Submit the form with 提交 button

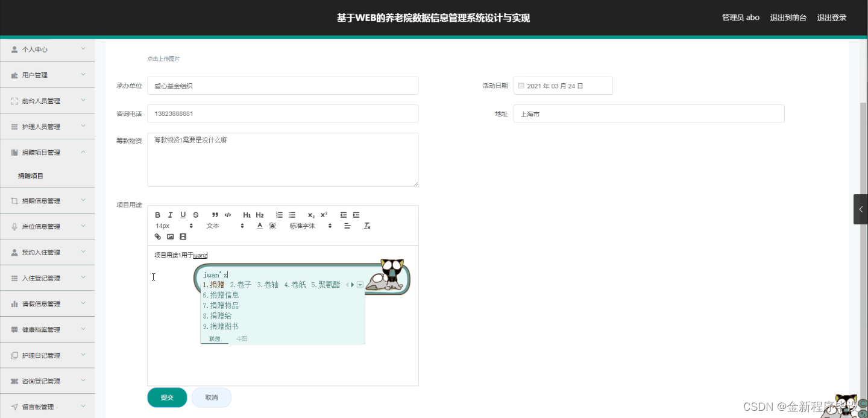(x=167, y=397)
